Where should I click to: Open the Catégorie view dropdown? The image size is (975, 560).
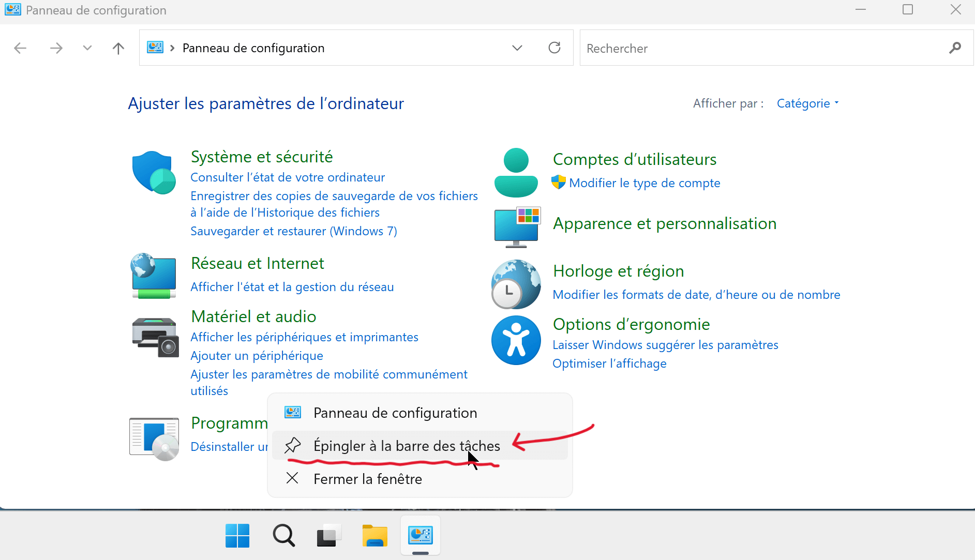click(x=807, y=103)
